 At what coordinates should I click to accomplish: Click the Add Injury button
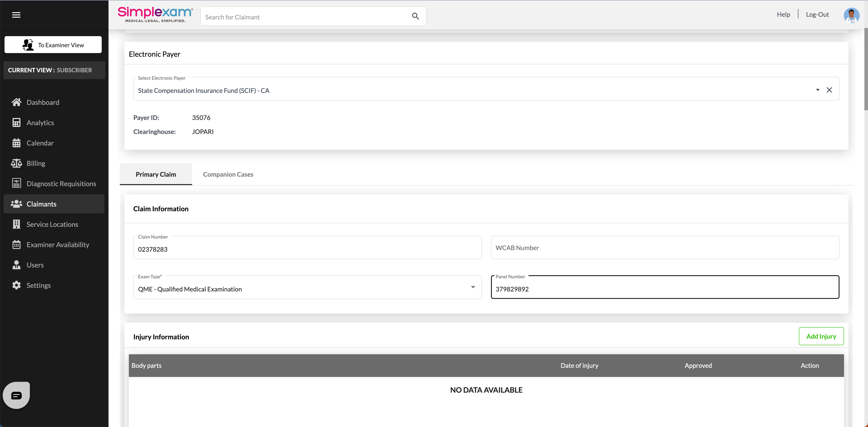coord(821,336)
